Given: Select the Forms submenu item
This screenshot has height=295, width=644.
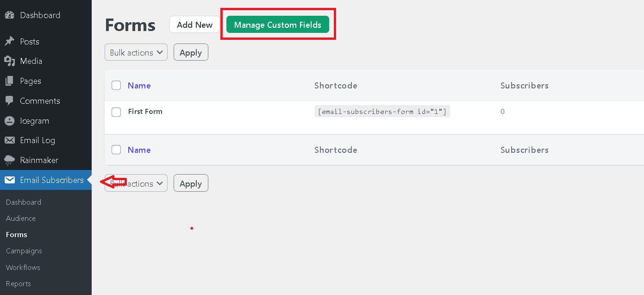Looking at the screenshot, I should (17, 235).
